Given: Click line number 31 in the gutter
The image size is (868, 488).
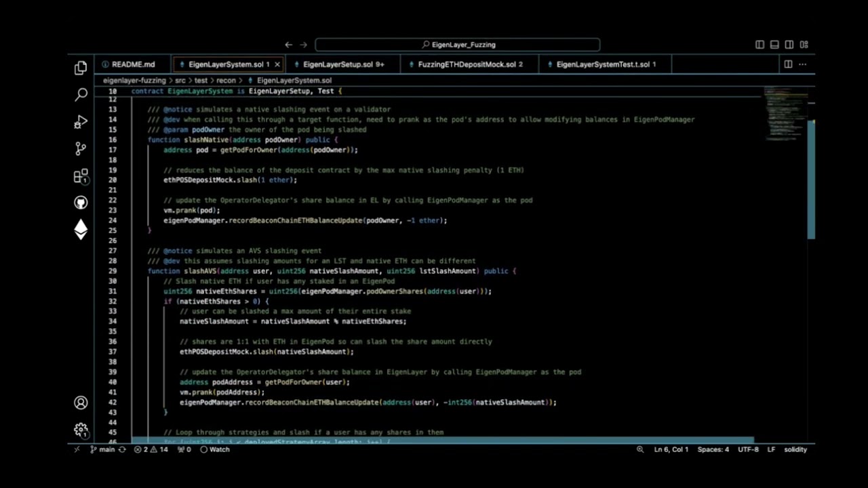Looking at the screenshot, I should tap(113, 291).
